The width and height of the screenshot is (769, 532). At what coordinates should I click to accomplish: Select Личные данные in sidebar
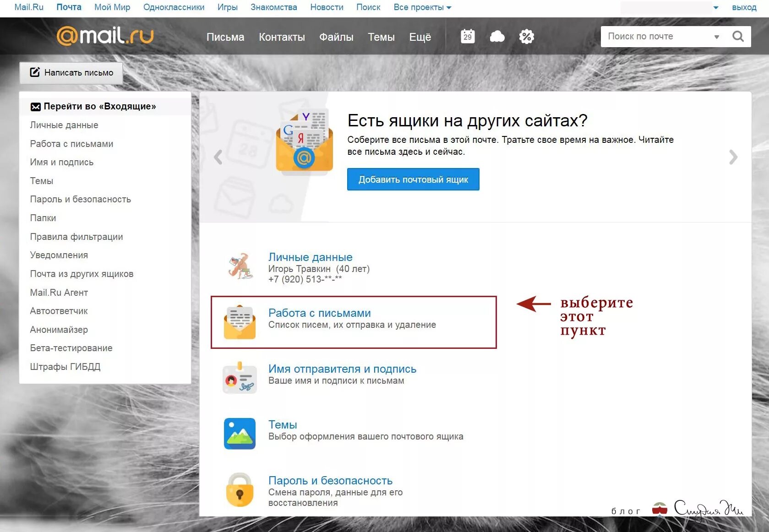(x=64, y=125)
